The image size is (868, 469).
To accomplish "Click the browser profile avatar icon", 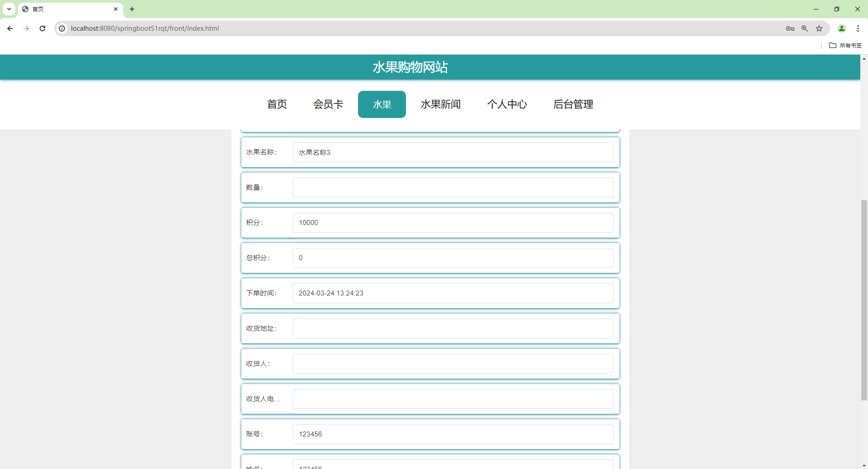I will [842, 28].
